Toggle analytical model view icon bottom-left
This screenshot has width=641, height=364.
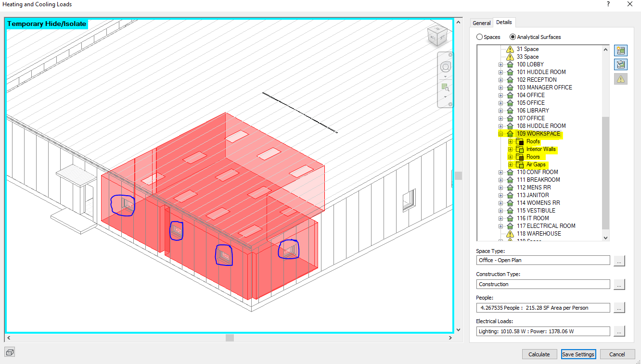(10, 352)
